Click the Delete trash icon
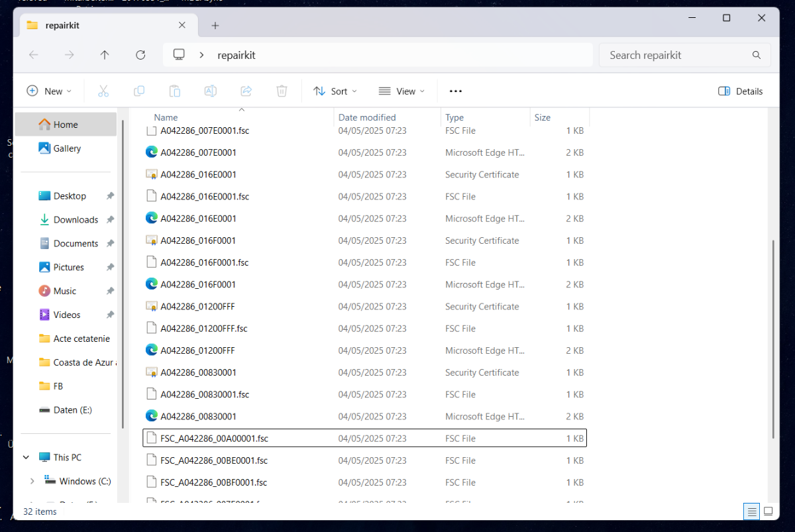 (282, 91)
